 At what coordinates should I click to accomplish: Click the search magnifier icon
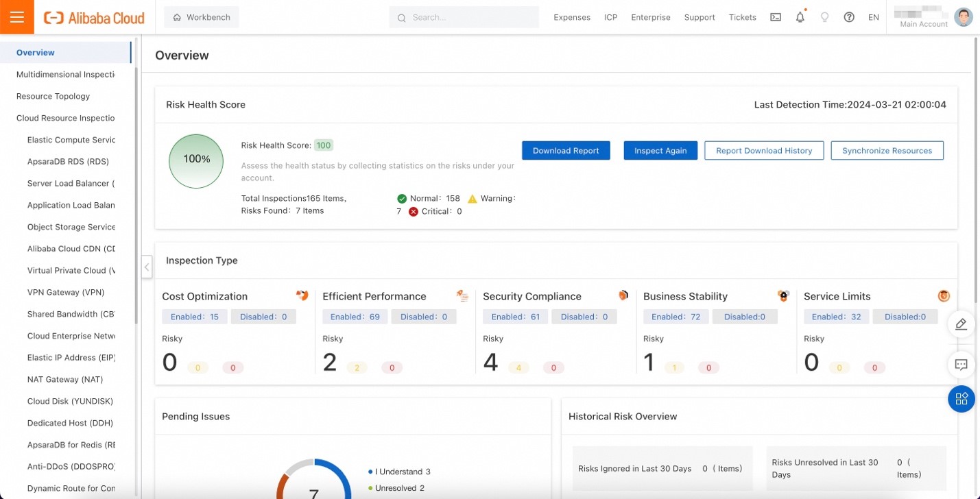pyautogui.click(x=402, y=18)
